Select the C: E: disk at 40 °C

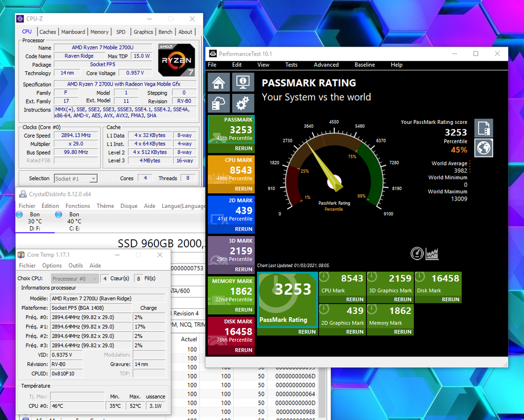point(74,221)
